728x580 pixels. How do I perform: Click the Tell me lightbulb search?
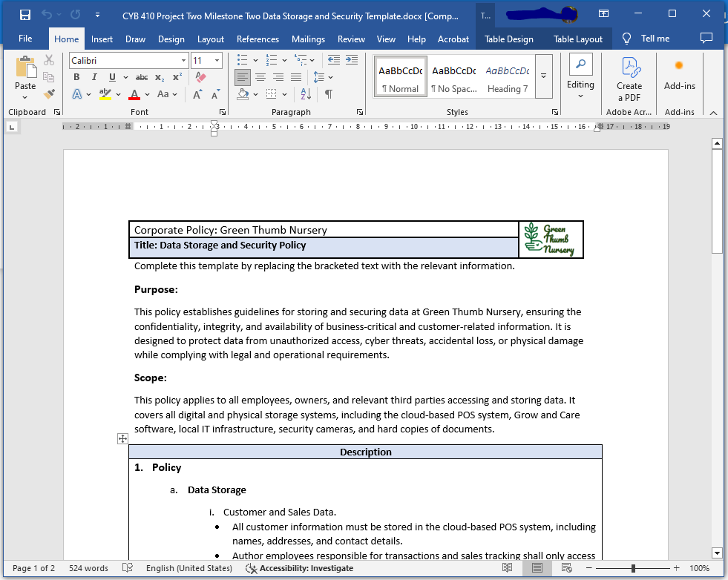point(627,39)
